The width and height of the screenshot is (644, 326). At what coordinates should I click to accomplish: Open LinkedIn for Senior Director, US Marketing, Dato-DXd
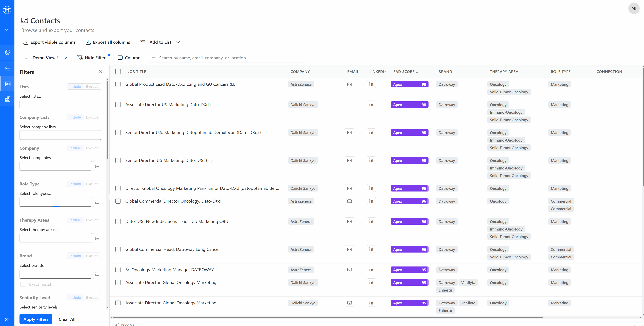click(x=371, y=160)
